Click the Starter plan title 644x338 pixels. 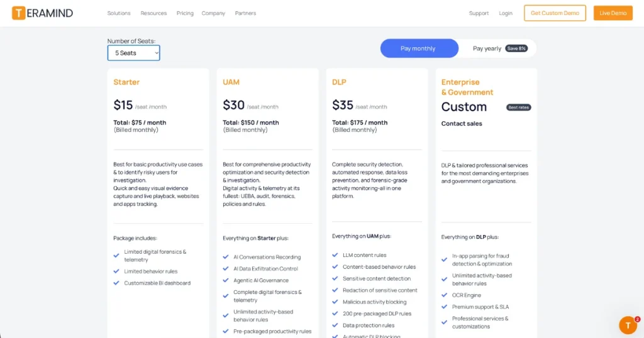point(126,82)
